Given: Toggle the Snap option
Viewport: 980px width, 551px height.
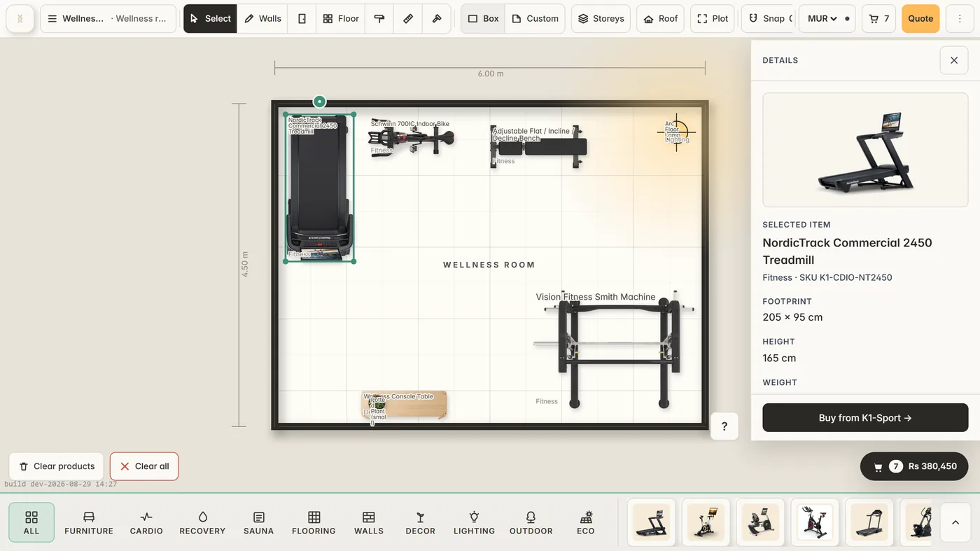Looking at the screenshot, I should tap(766, 19).
